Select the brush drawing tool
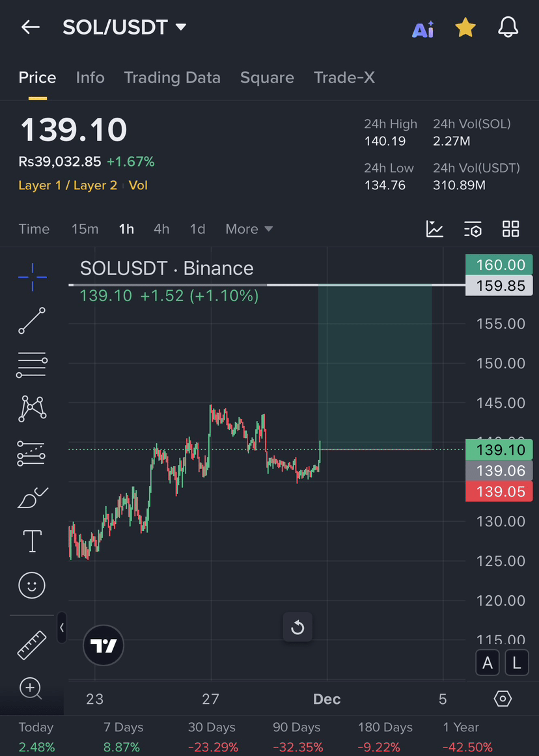 click(33, 498)
